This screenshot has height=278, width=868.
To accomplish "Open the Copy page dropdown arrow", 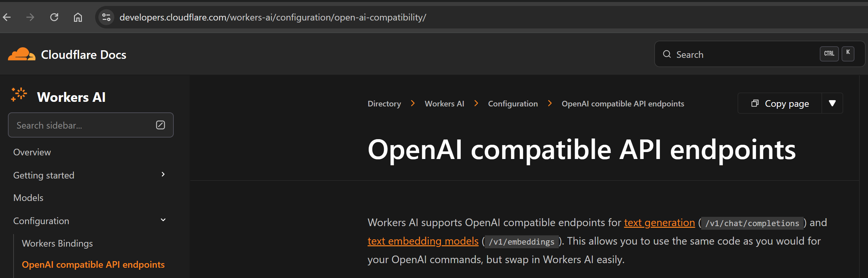I will (x=832, y=103).
